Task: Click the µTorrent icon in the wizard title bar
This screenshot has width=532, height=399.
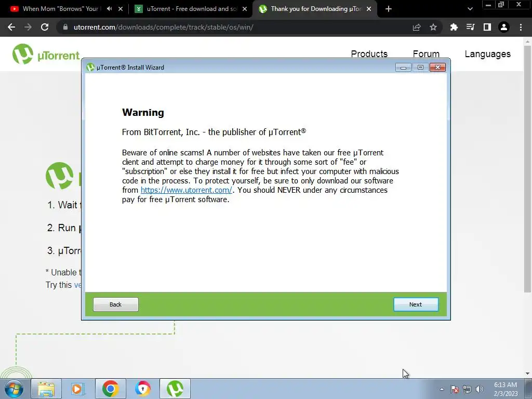Action: [x=90, y=67]
